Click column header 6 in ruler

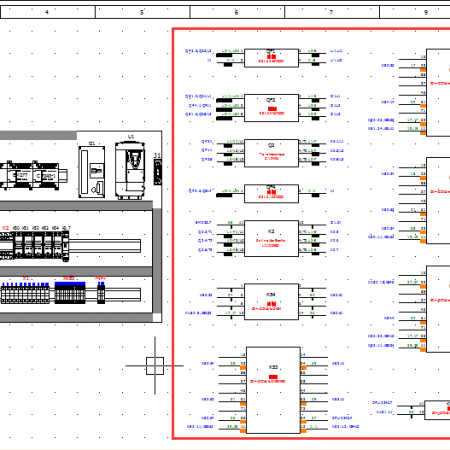(x=237, y=12)
